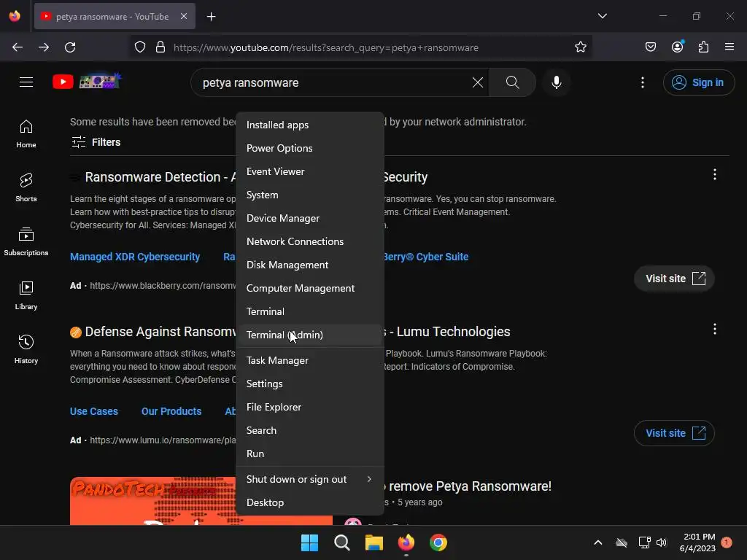List all tabs dropdown arrow
747x560 pixels.
[602, 16]
